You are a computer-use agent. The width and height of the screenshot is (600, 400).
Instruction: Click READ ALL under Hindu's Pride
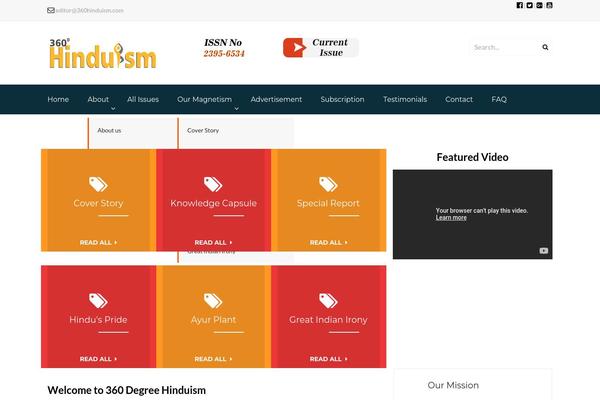pos(98,359)
